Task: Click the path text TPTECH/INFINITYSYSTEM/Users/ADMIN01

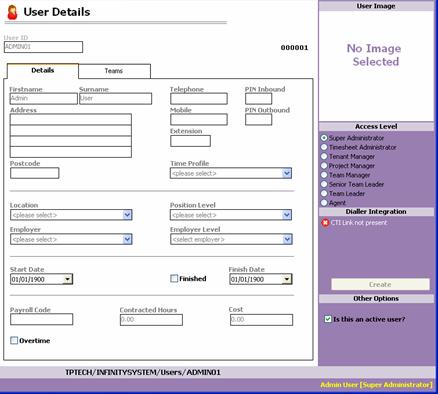Action: point(143,372)
